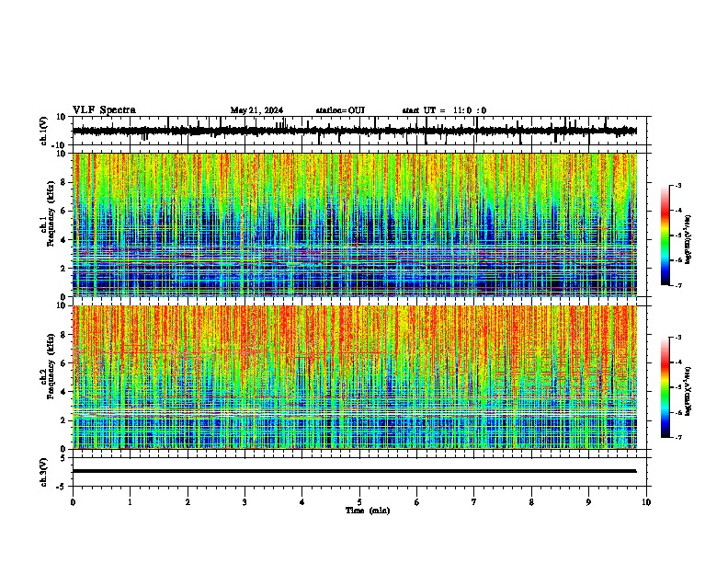Click the "-3" label on ch.1 color scale
This screenshot has height=563, width=728.
pos(677,185)
